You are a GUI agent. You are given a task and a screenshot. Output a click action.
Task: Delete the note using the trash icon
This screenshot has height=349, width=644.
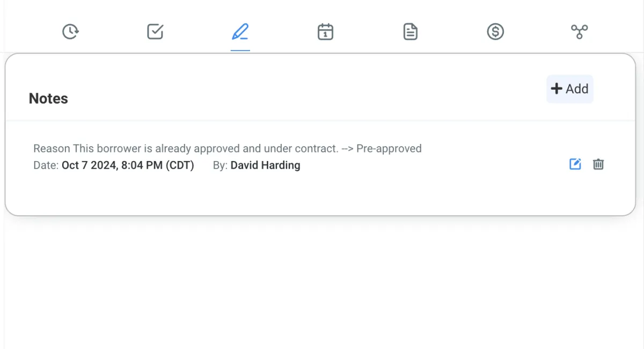click(x=598, y=164)
